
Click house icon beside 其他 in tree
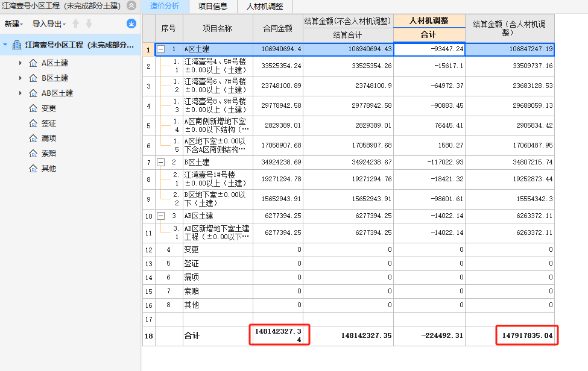point(33,169)
